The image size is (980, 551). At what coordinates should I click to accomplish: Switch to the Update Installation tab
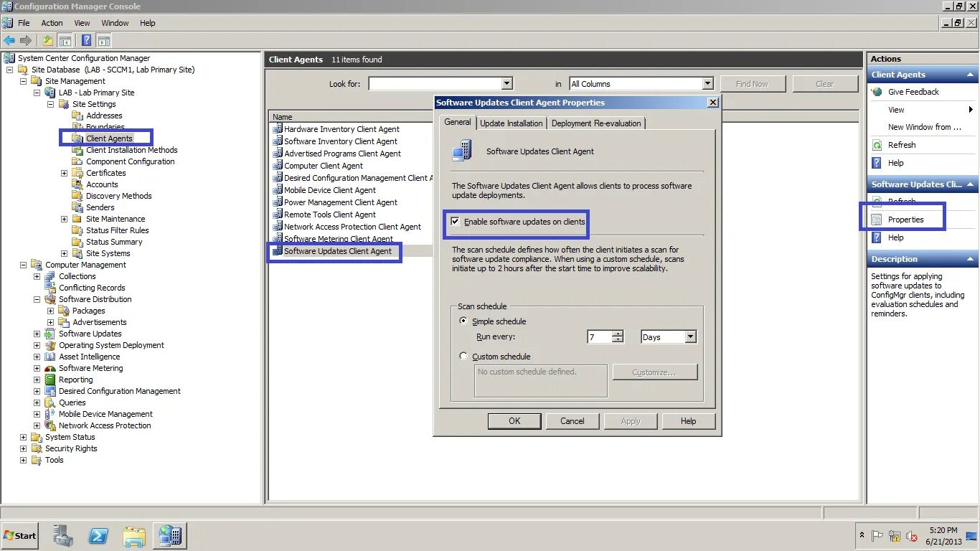point(512,123)
